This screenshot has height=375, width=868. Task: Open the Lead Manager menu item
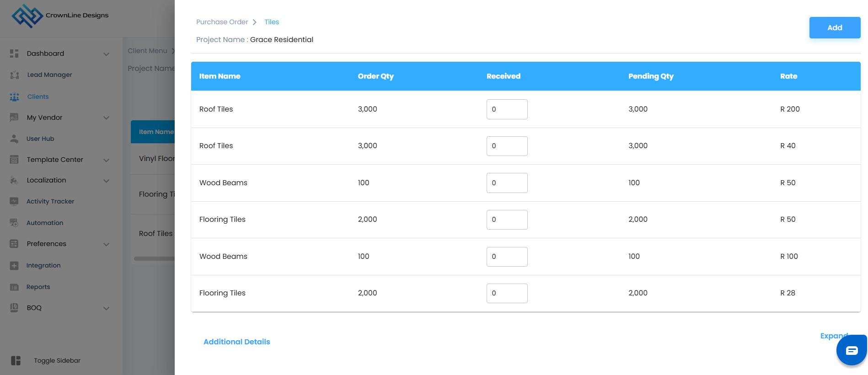click(49, 75)
